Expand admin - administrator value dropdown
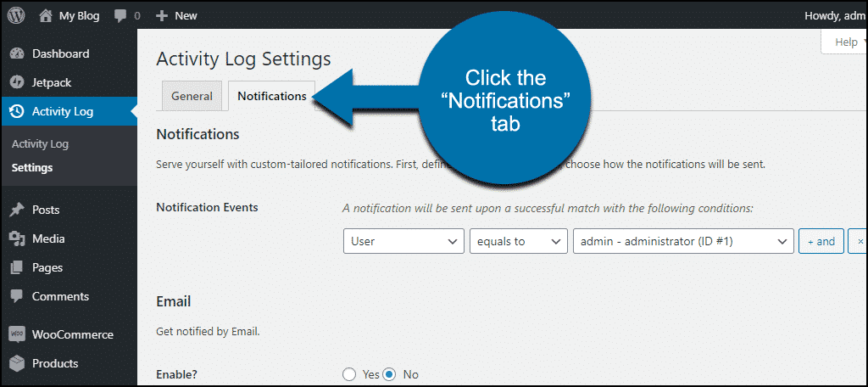This screenshot has width=868, height=387. tap(683, 241)
